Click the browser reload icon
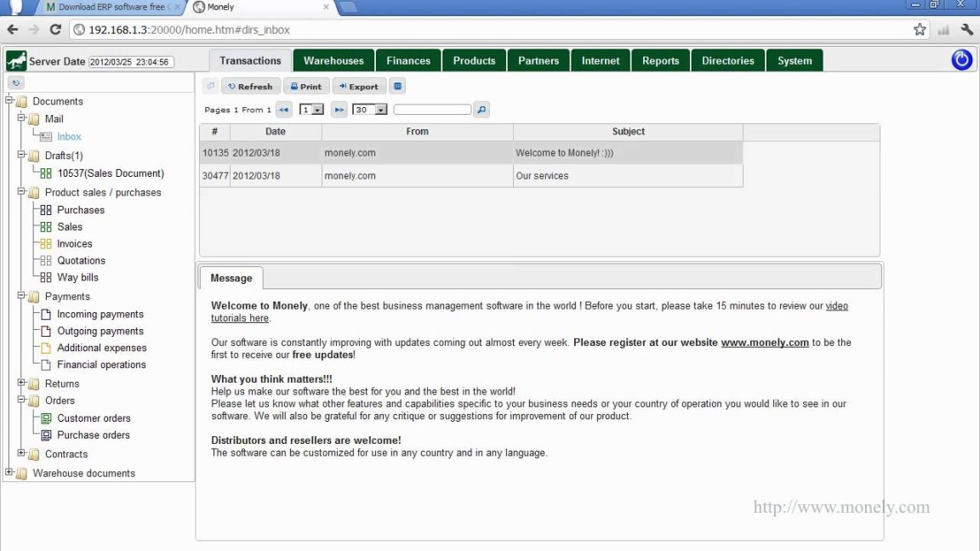980x551 pixels. pyautogui.click(x=55, y=30)
